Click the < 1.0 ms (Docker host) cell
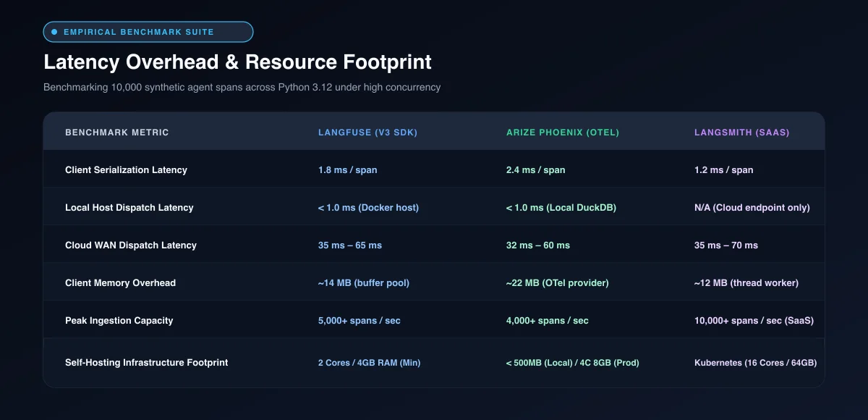This screenshot has height=420, width=868. [x=368, y=208]
